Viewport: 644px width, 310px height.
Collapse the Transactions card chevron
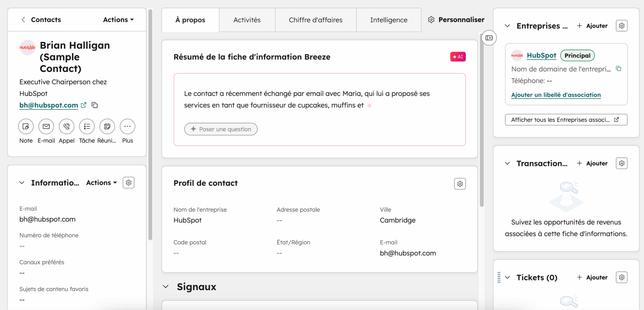(507, 163)
